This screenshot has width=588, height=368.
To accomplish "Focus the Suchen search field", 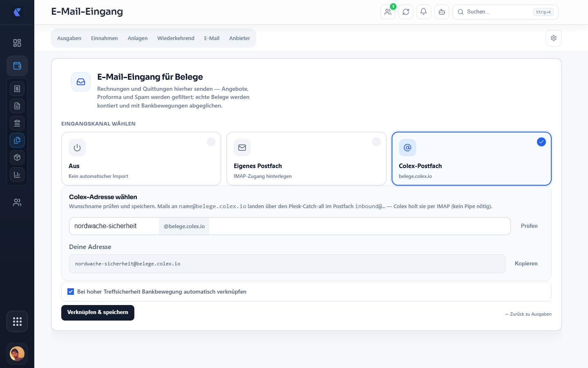I will click(506, 12).
